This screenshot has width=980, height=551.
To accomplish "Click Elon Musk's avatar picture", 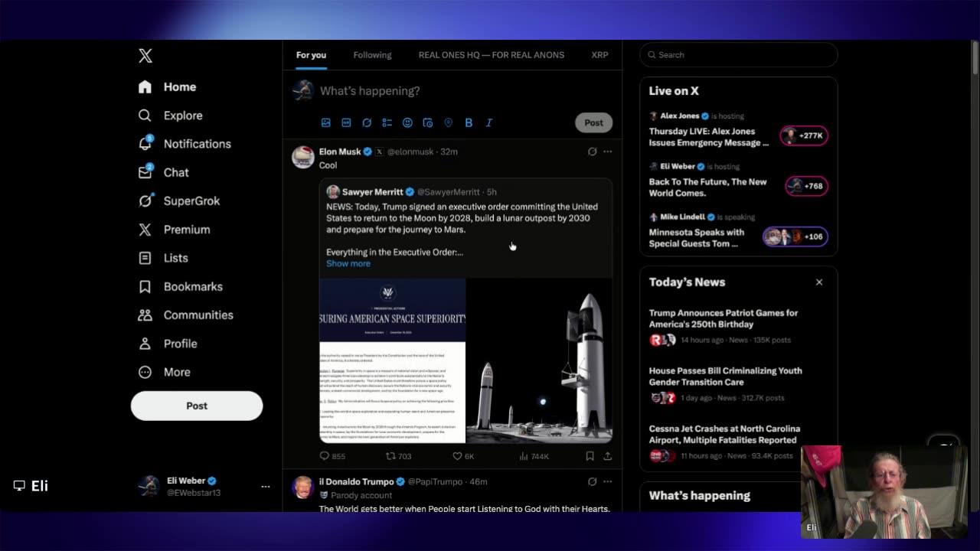I will point(303,157).
